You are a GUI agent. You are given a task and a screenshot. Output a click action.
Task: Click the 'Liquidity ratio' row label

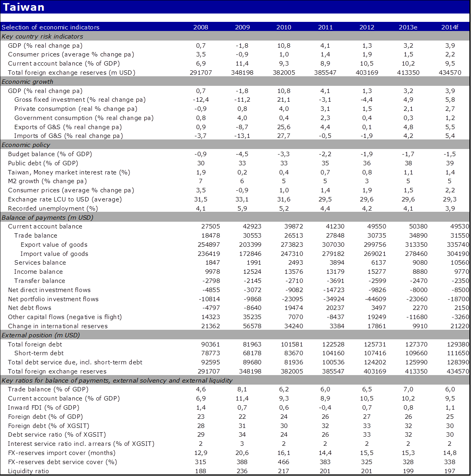coord(28,471)
